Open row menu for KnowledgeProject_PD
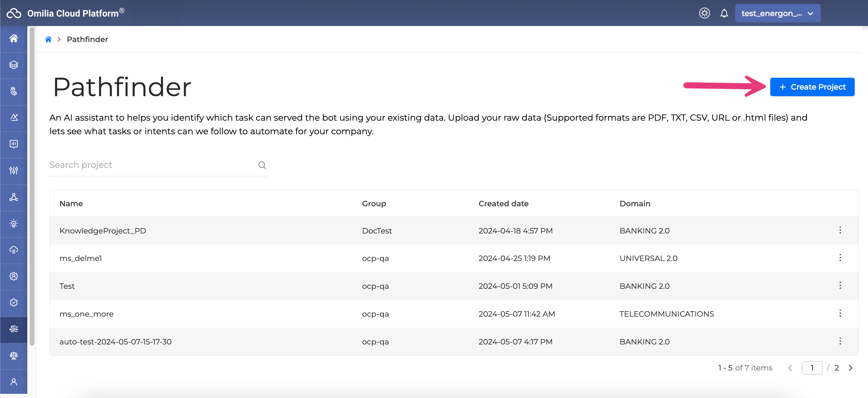The height and width of the screenshot is (398, 868). (x=840, y=230)
